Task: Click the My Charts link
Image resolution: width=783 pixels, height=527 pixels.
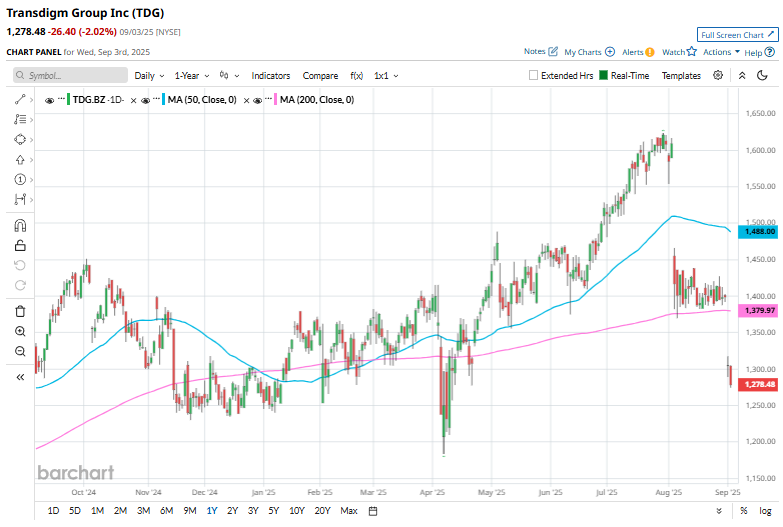Action: (x=582, y=52)
